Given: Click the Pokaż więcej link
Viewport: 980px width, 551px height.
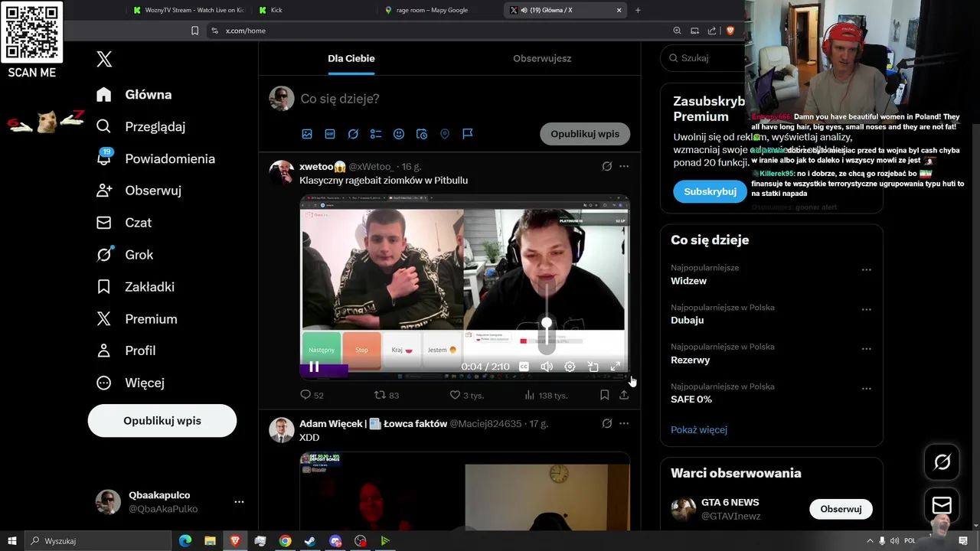Looking at the screenshot, I should (699, 430).
